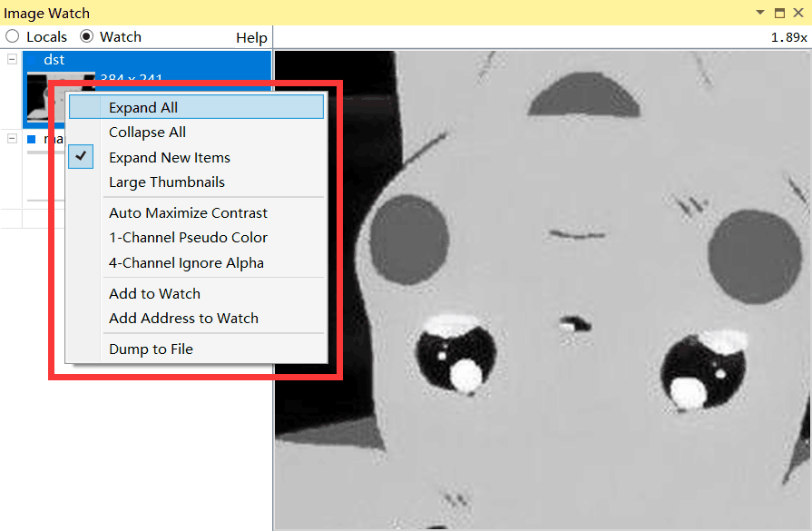The height and width of the screenshot is (531, 812).
Task: Open the Help link
Action: tap(251, 37)
